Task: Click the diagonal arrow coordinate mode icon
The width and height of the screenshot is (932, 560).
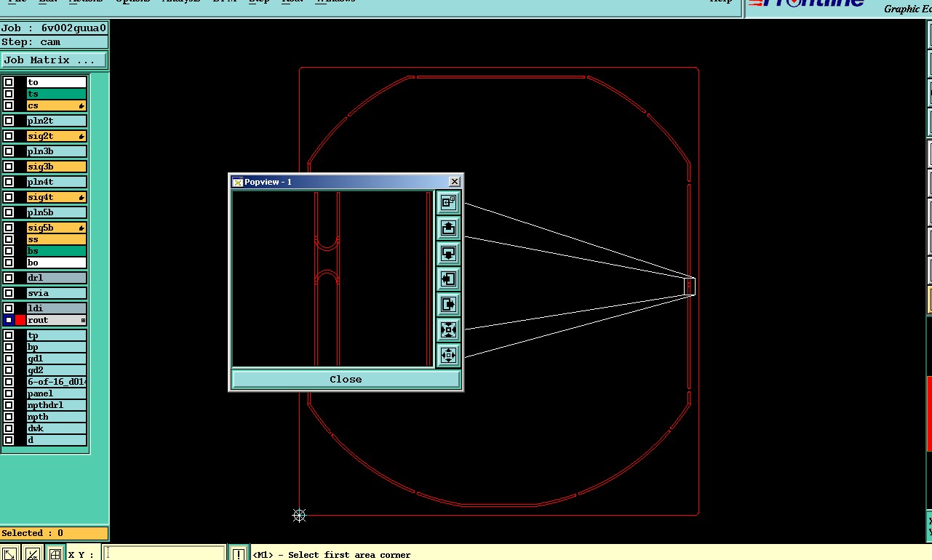Action: click(x=9, y=553)
